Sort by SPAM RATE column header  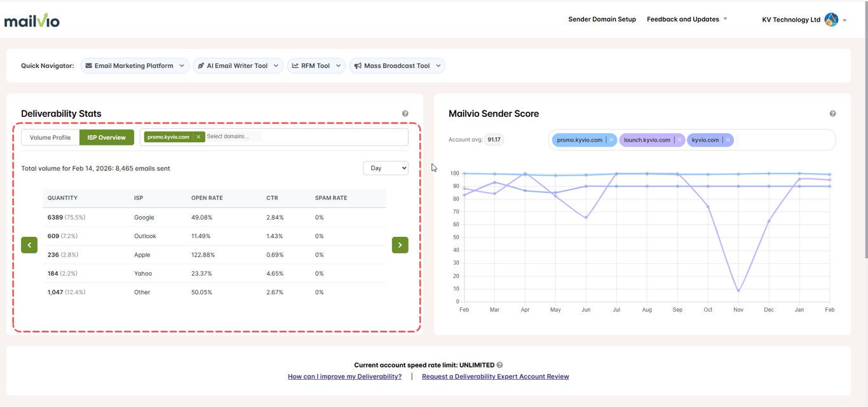pyautogui.click(x=331, y=198)
